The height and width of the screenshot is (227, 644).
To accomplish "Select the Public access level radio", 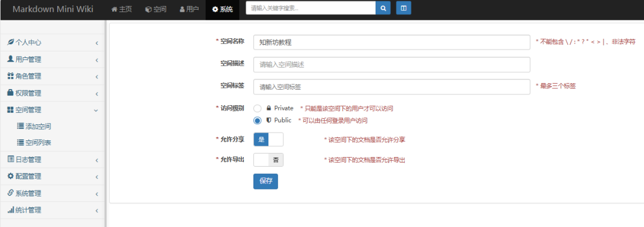I will tap(258, 121).
